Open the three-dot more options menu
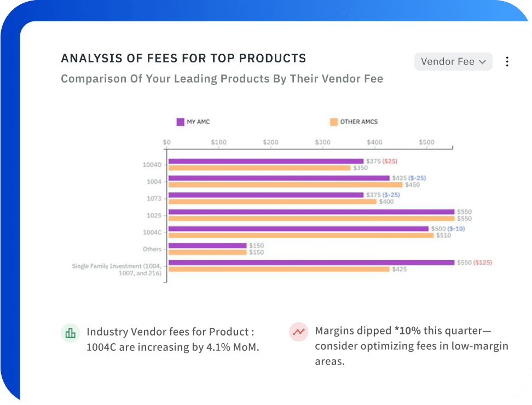 (507, 61)
